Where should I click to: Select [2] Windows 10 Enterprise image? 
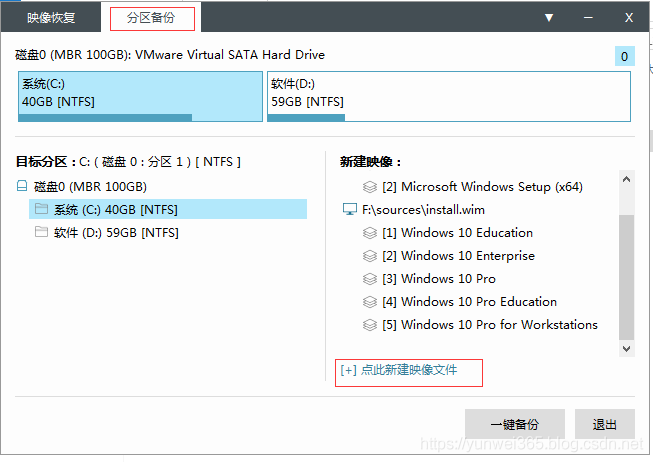[x=458, y=255]
